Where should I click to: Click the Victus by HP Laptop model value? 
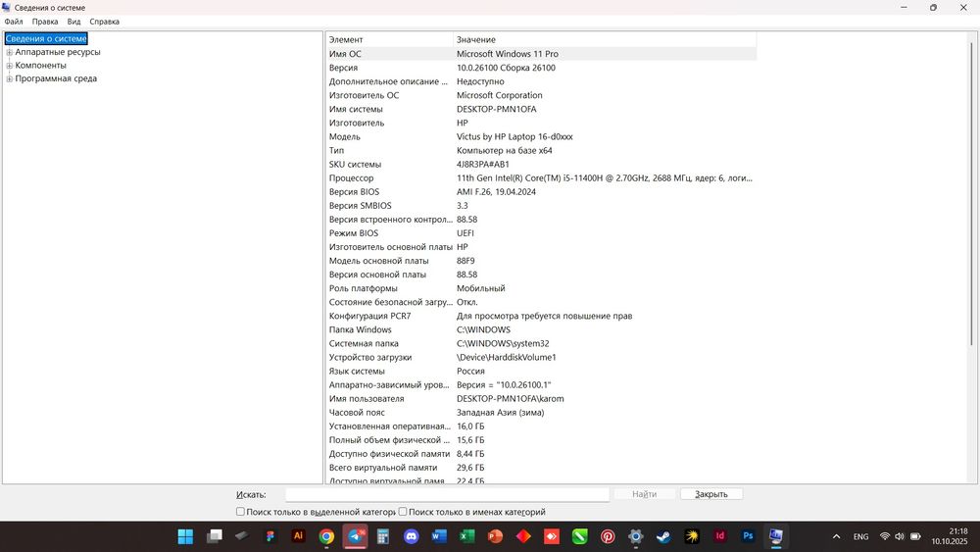514,136
